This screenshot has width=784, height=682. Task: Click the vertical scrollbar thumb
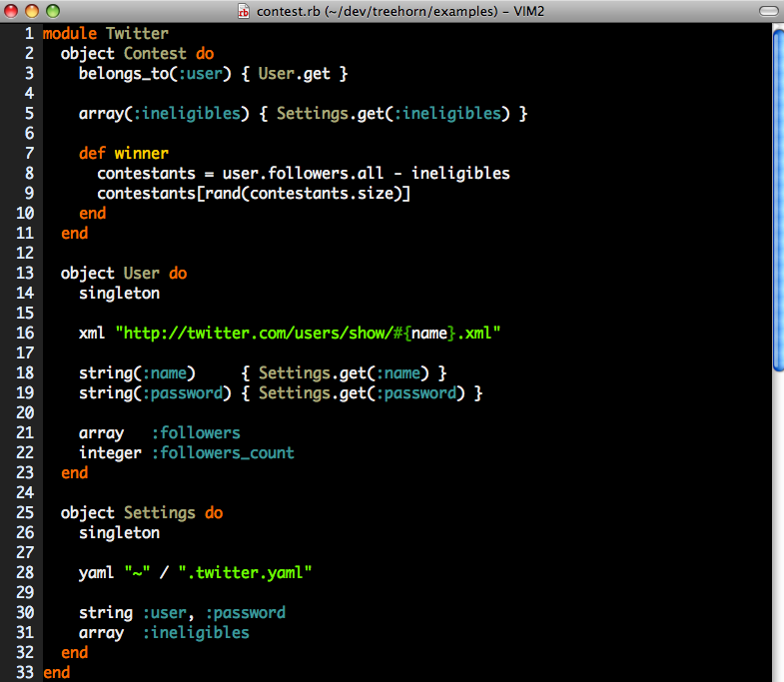pos(778,200)
